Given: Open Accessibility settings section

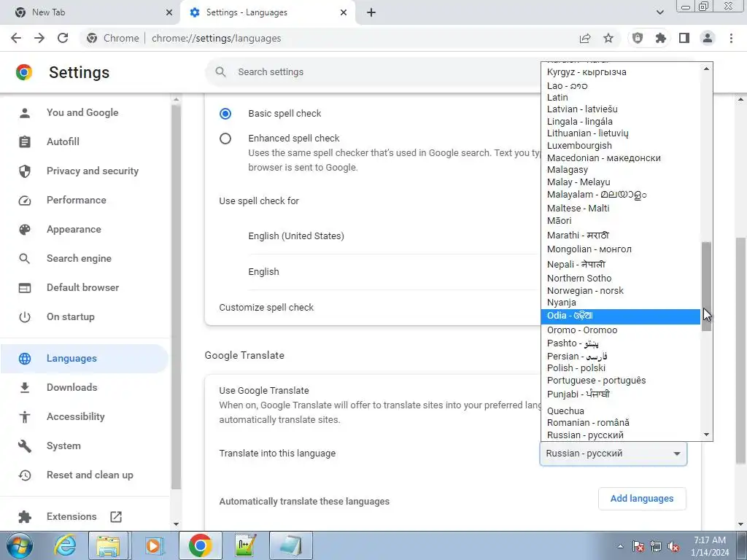Looking at the screenshot, I should click(76, 416).
